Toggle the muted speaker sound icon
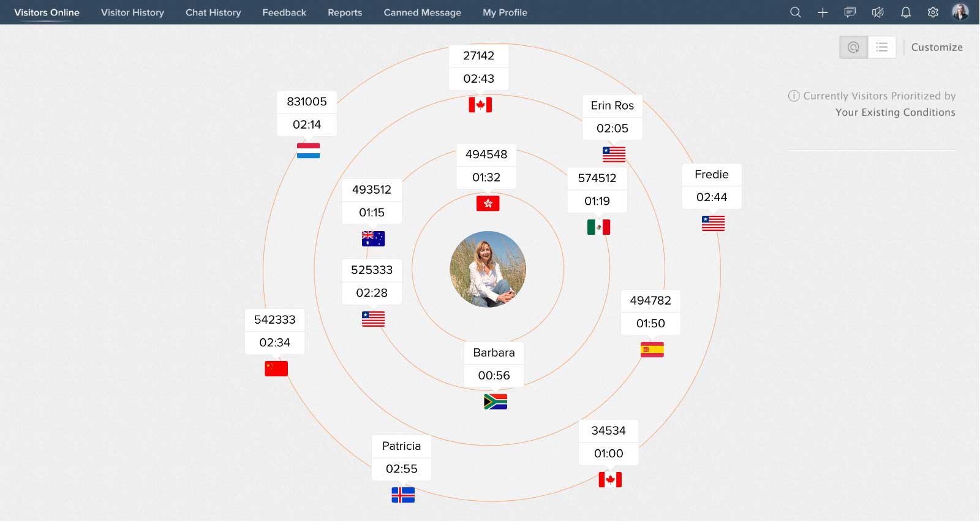The image size is (980, 521). tap(878, 12)
